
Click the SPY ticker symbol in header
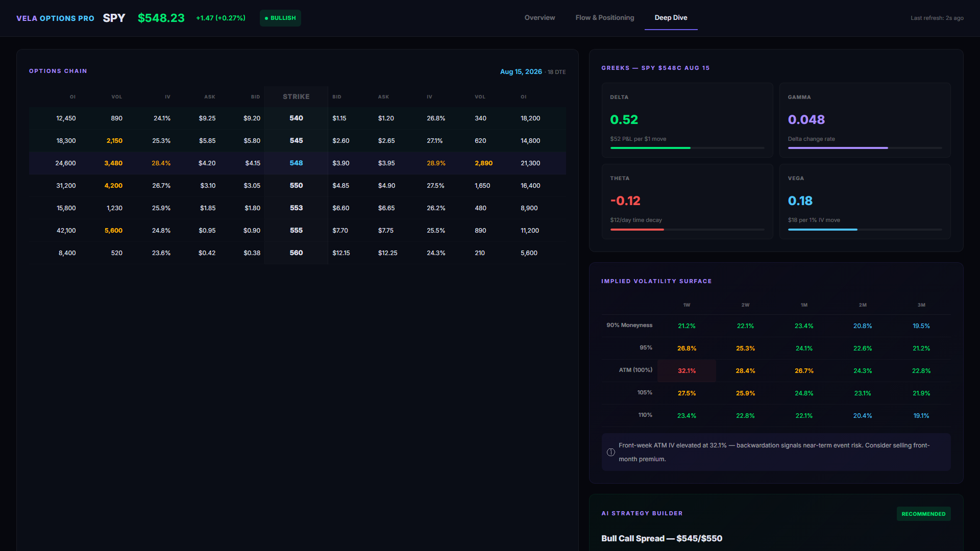tap(114, 18)
